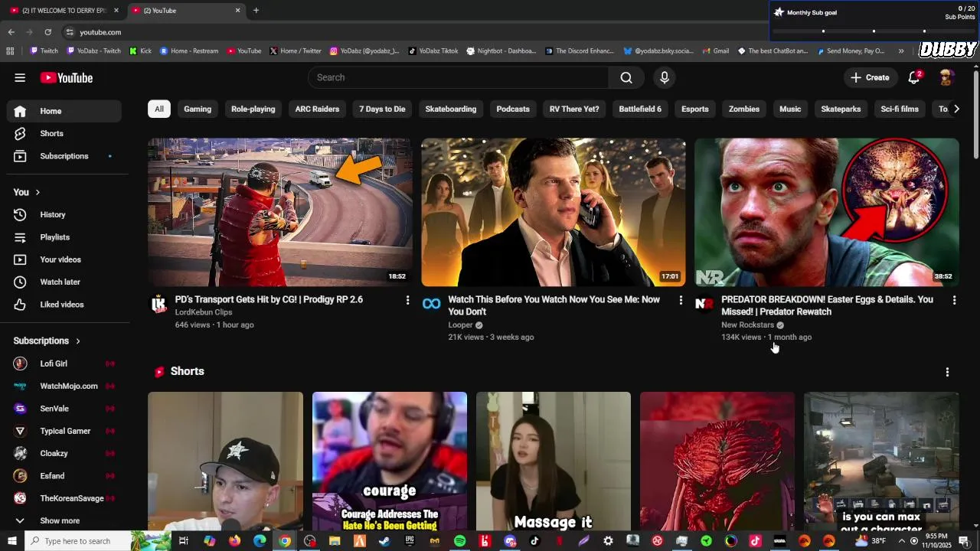
Task: Open the Esfand channel
Action: pyautogui.click(x=64, y=476)
